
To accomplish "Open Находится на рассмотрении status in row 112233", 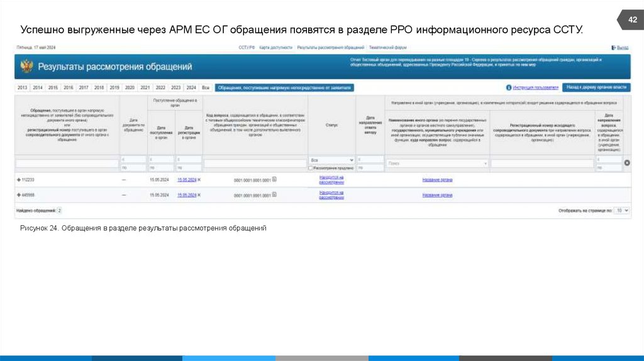I will (x=331, y=179).
